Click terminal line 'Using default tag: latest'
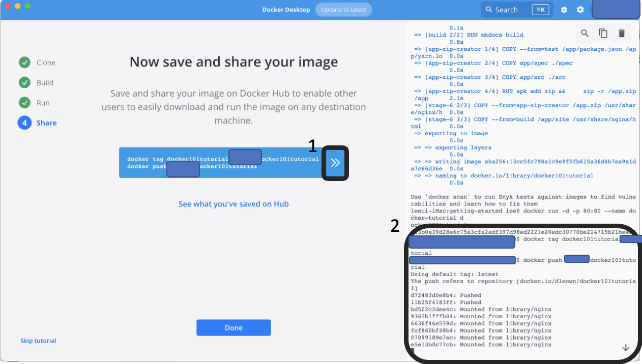The image size is (642, 364). [455, 274]
